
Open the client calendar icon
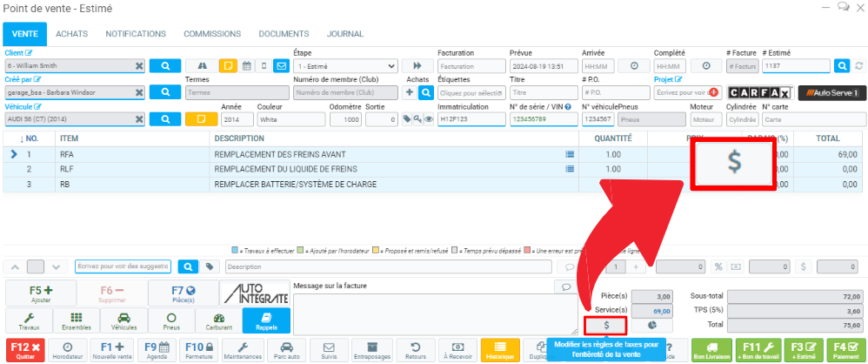(246, 65)
